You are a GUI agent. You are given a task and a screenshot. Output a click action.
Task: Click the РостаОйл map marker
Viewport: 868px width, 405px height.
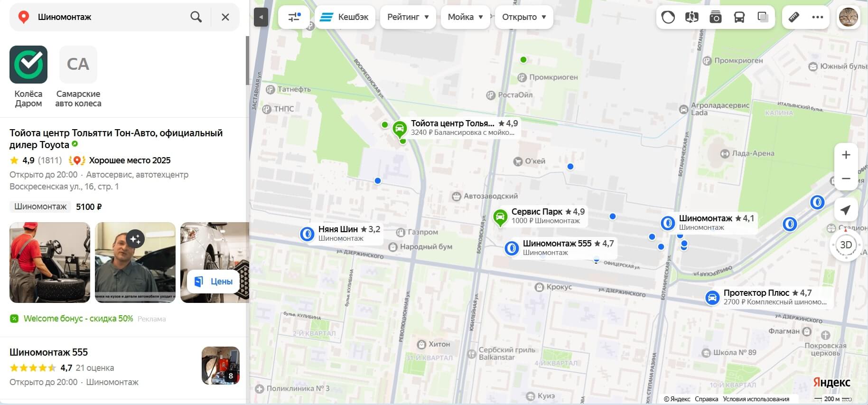coord(491,95)
